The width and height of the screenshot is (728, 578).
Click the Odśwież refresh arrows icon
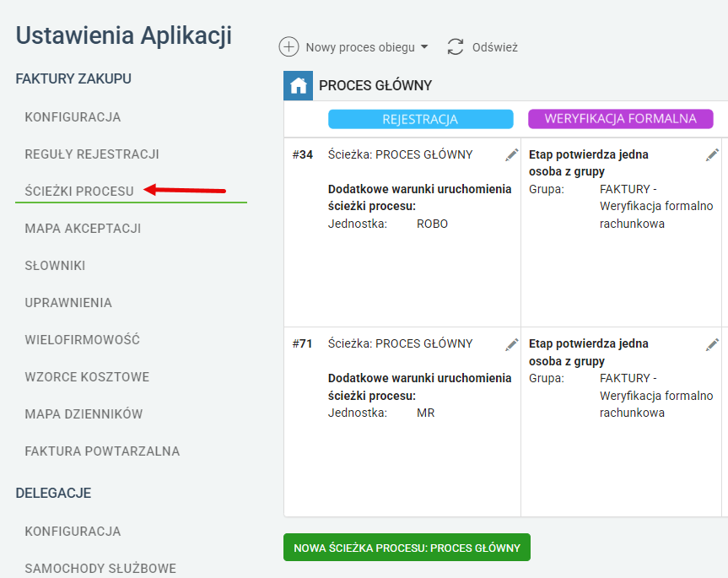coord(455,47)
